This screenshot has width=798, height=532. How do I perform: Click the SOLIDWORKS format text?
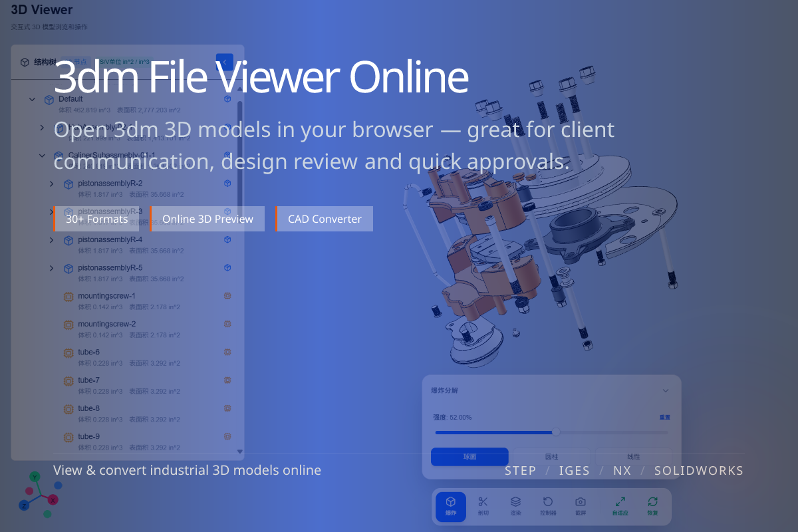(699, 470)
